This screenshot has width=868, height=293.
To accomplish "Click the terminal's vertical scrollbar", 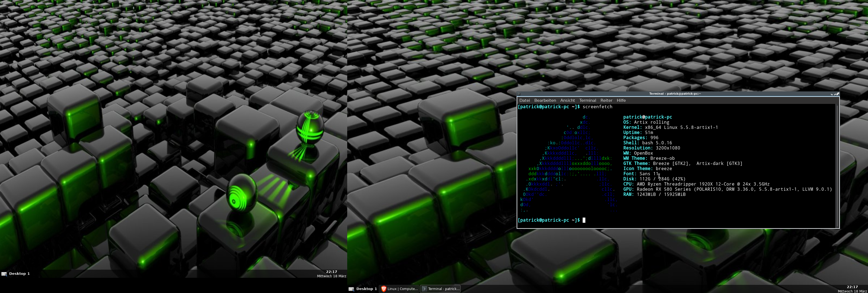I will 837,165.
